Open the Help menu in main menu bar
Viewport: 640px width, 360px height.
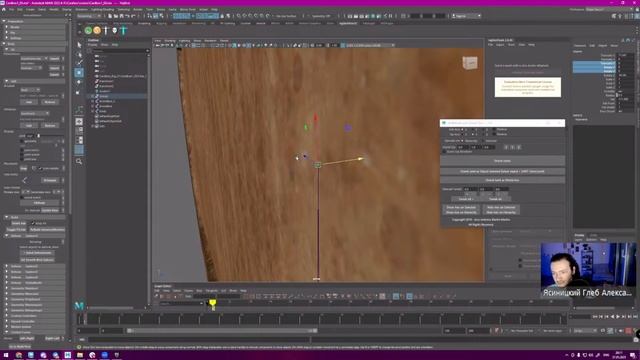coord(214,9)
